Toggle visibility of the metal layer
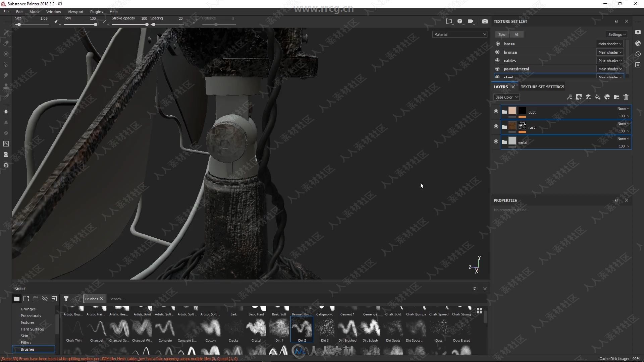The height and width of the screenshot is (362, 644). [x=496, y=142]
